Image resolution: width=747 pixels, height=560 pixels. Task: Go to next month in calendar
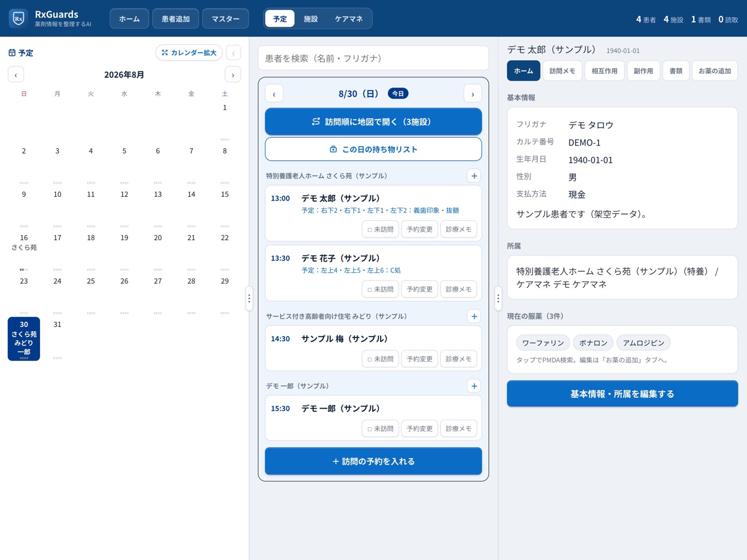click(233, 75)
